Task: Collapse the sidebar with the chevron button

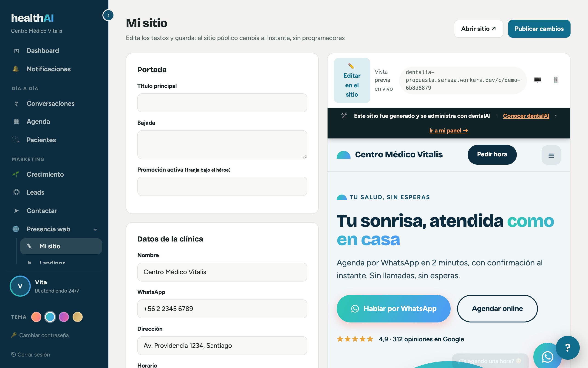Action: point(108,15)
